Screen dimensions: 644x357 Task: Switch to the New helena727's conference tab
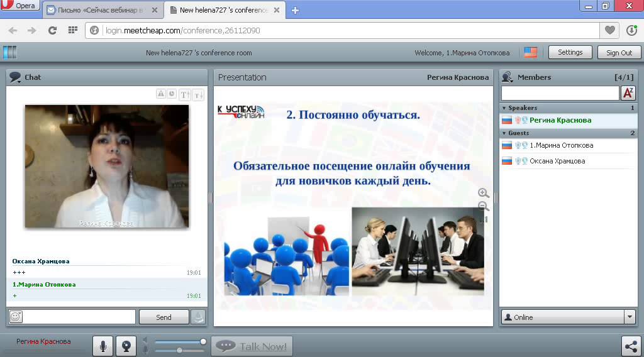(x=224, y=10)
